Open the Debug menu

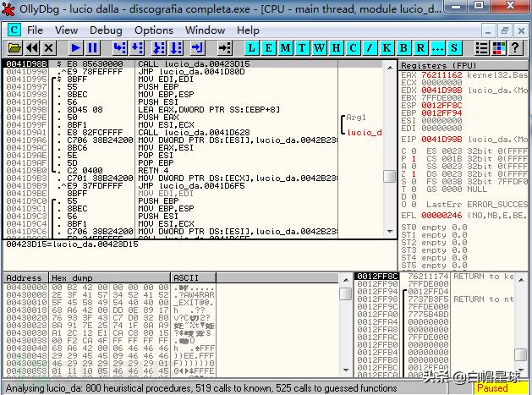[x=106, y=30]
